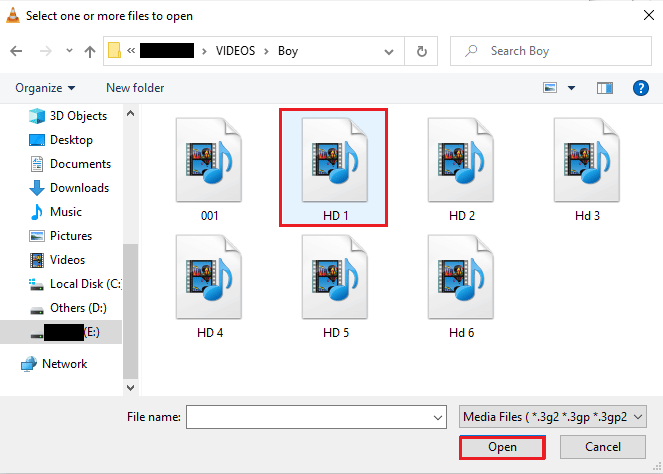Go up one folder level
This screenshot has width=663, height=474.
tap(89, 51)
